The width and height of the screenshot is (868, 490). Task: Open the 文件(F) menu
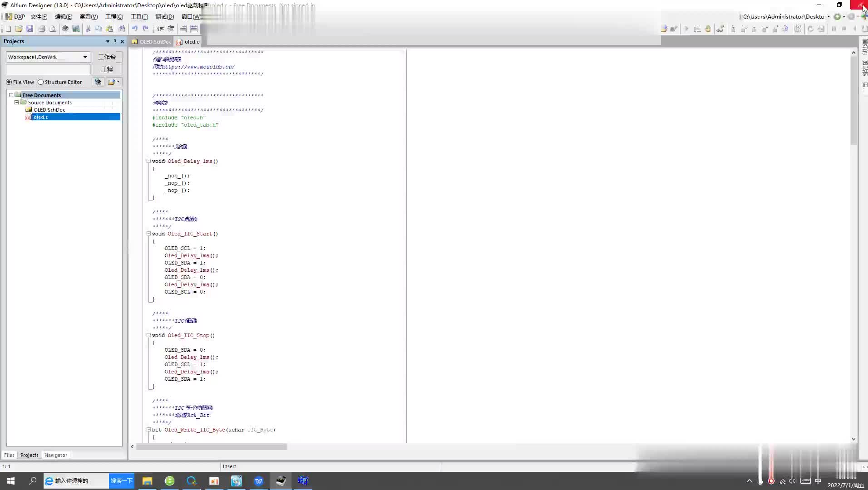pos(39,17)
